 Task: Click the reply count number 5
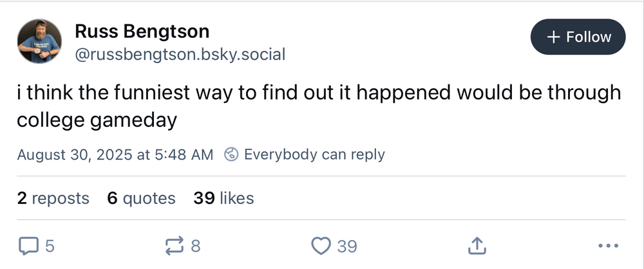50,246
